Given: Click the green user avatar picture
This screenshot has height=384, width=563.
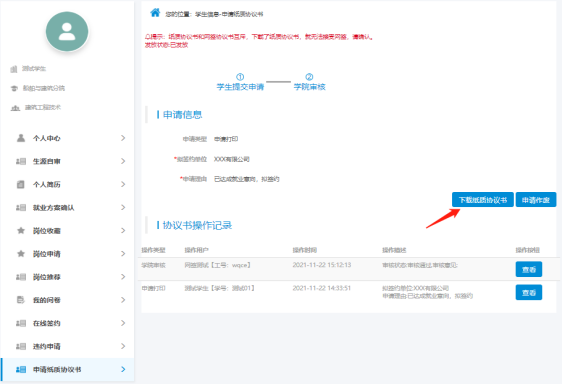Looking at the screenshot, I should tap(67, 31).
